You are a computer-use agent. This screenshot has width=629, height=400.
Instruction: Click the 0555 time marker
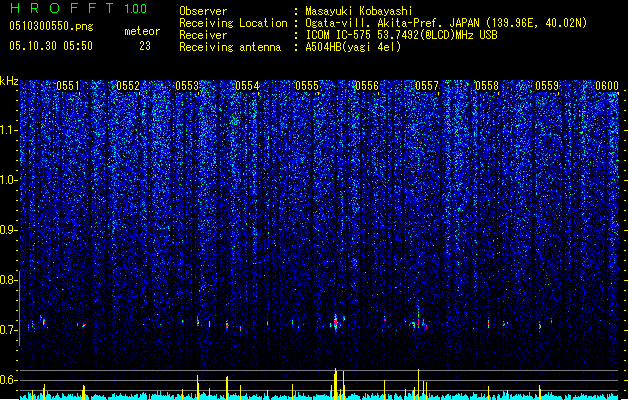tap(307, 86)
